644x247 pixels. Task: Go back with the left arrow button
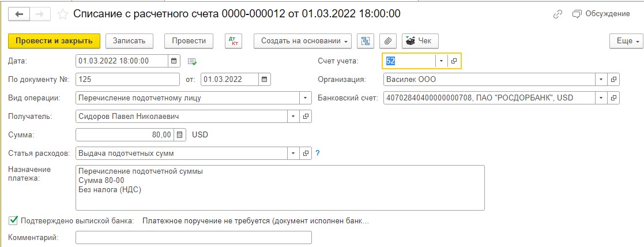[19, 14]
